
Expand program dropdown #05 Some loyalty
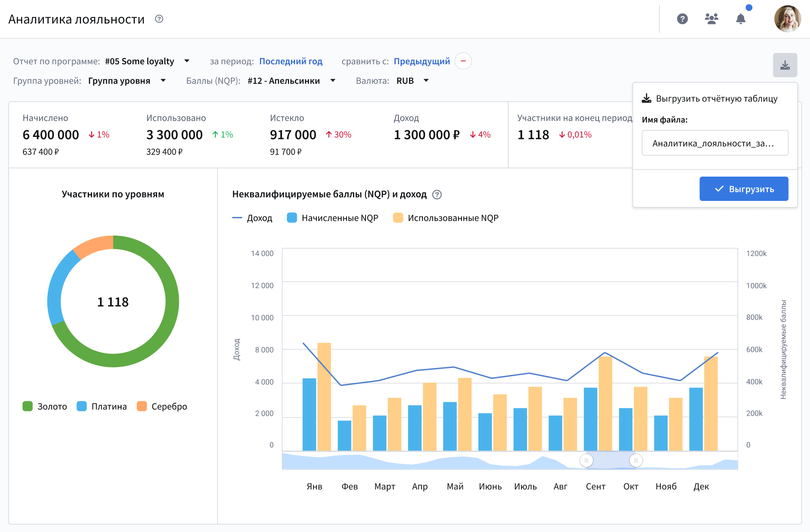coord(147,61)
